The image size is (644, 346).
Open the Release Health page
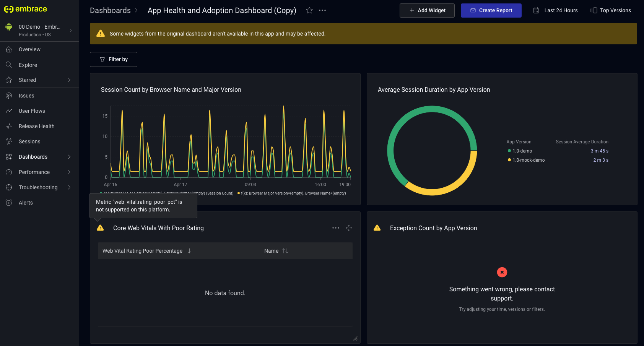click(36, 126)
